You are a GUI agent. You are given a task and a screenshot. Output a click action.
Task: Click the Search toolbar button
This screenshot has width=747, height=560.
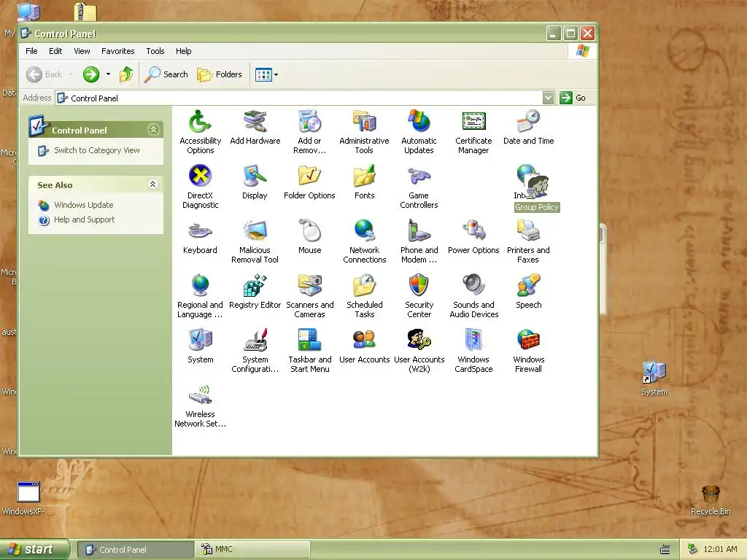[x=166, y=74]
